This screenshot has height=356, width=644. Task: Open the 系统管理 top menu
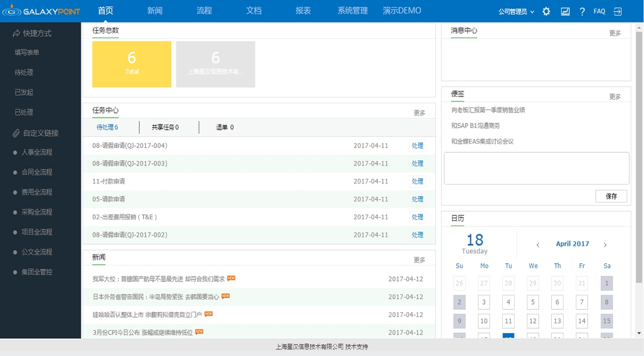pyautogui.click(x=352, y=11)
